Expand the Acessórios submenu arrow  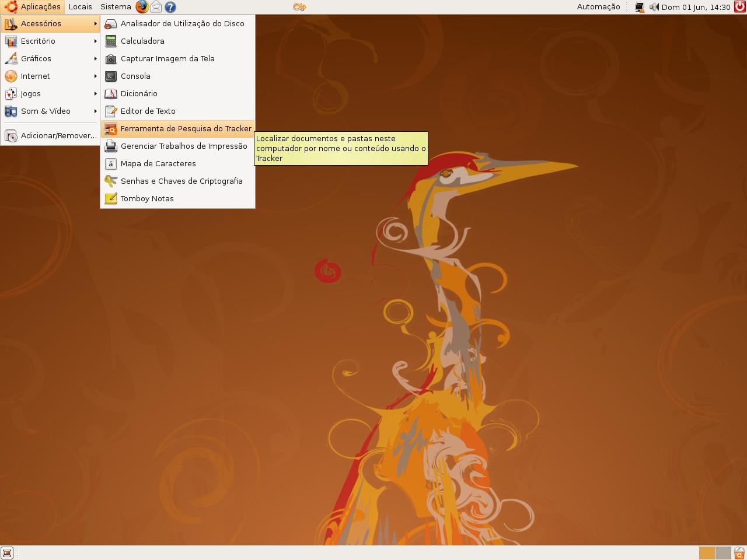95,24
